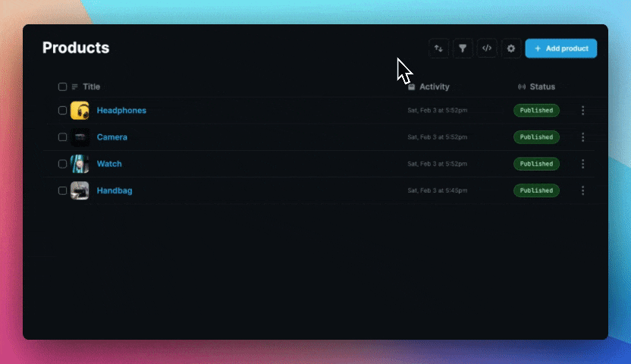
Task: Click the Headphones row activity date
Action: (x=438, y=110)
